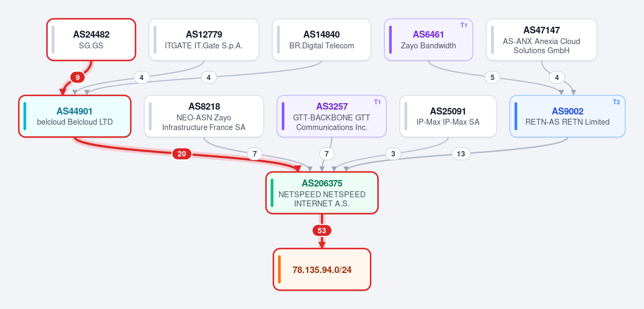Click the edge count badge 13
The width and height of the screenshot is (644, 309).
(x=461, y=154)
